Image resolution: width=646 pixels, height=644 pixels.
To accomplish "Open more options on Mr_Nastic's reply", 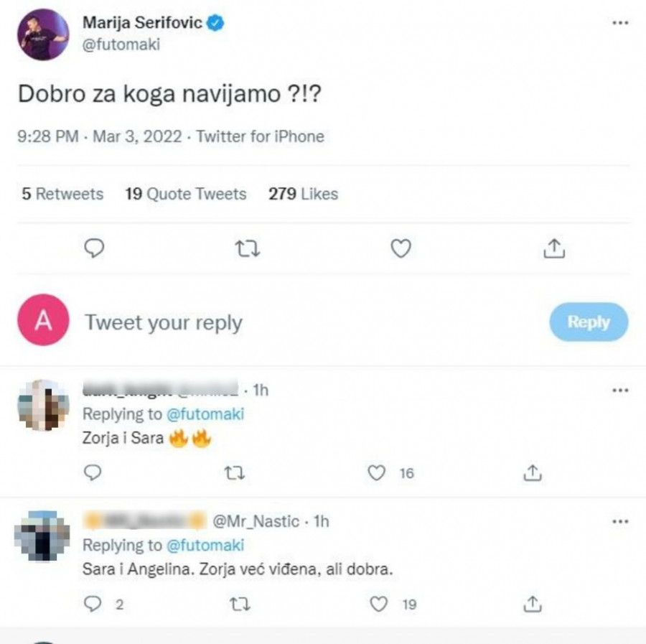I will pos(619,521).
